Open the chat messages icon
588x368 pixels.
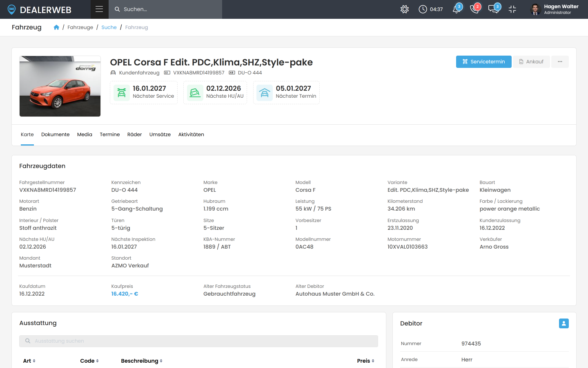click(494, 9)
